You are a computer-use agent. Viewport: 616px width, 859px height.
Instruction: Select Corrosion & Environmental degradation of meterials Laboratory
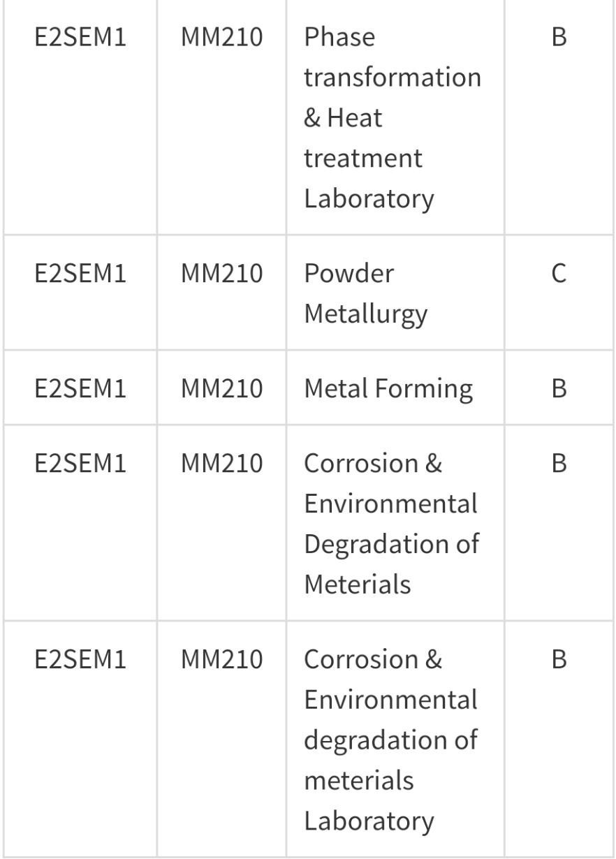tap(390, 739)
